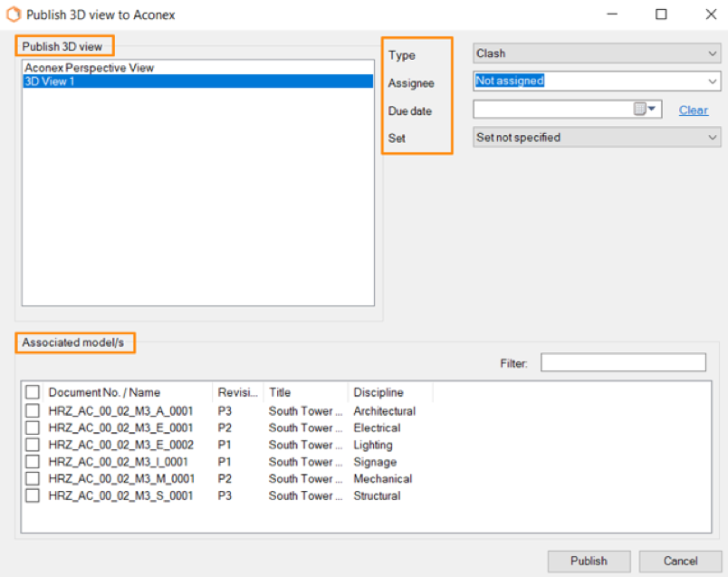Check the HRZ_AC_00_02_M3_E_0001 model checkbox
This screenshot has height=577, width=728.
(x=33, y=428)
